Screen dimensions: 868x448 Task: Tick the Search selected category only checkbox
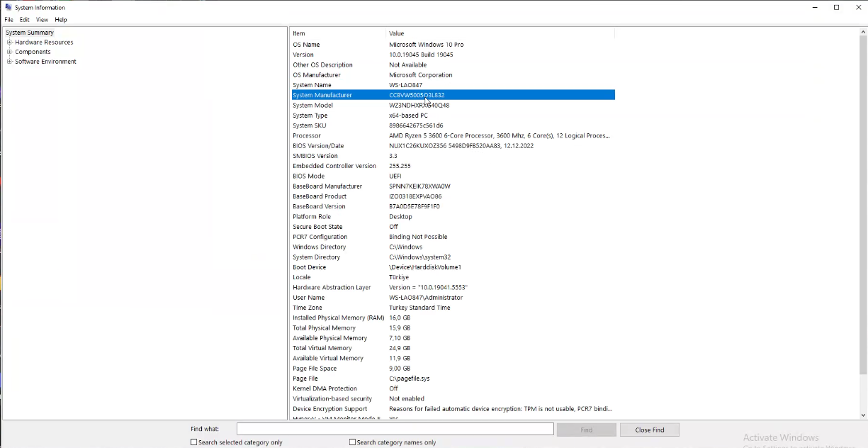point(194,442)
